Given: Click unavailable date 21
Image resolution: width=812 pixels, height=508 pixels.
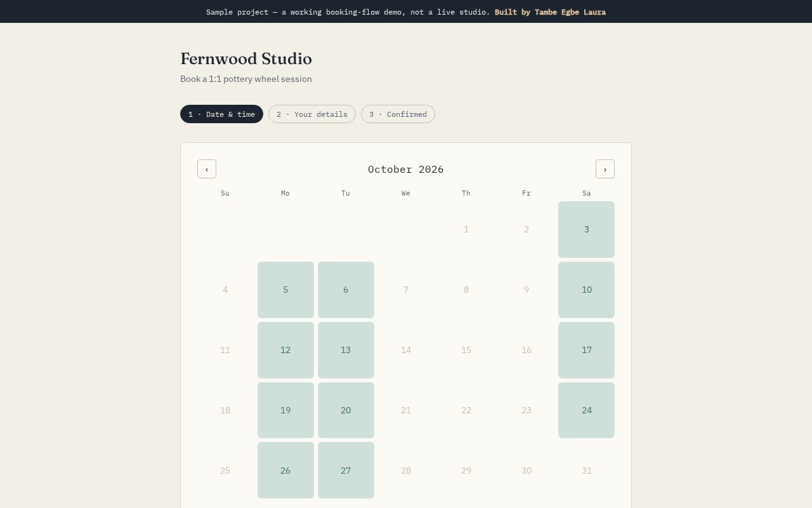Looking at the screenshot, I should (x=406, y=410).
